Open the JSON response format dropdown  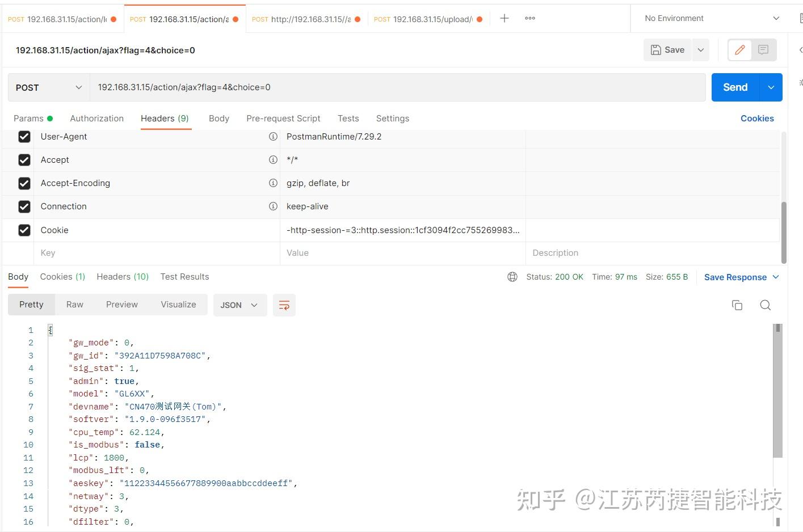pos(239,305)
